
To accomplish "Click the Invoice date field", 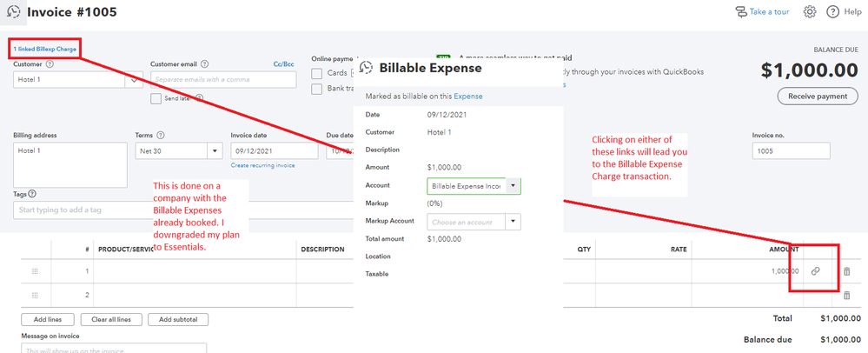I will pos(275,151).
